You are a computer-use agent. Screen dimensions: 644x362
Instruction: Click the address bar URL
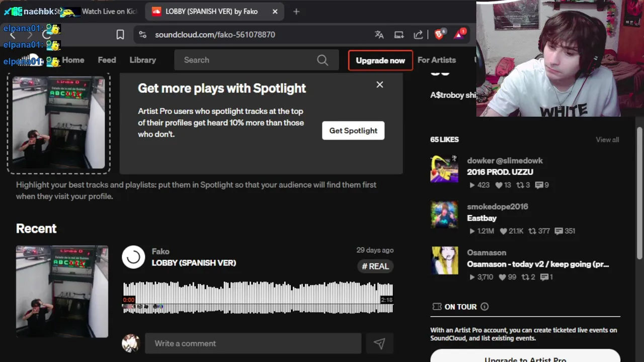[215, 35]
